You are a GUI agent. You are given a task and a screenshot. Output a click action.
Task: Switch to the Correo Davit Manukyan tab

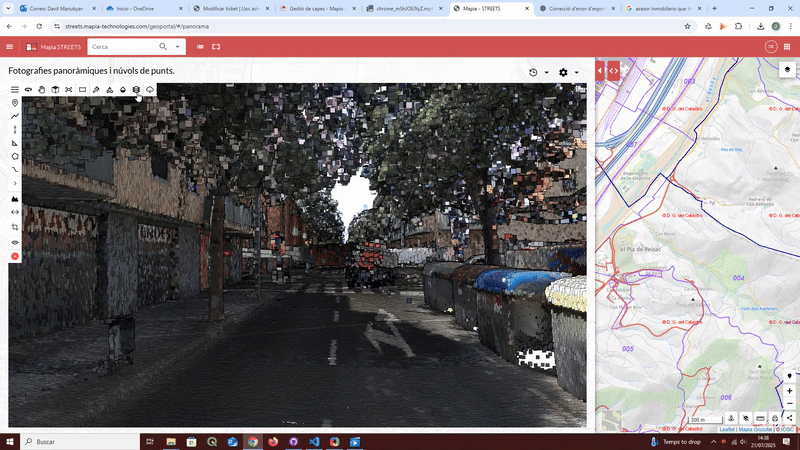[x=59, y=9]
